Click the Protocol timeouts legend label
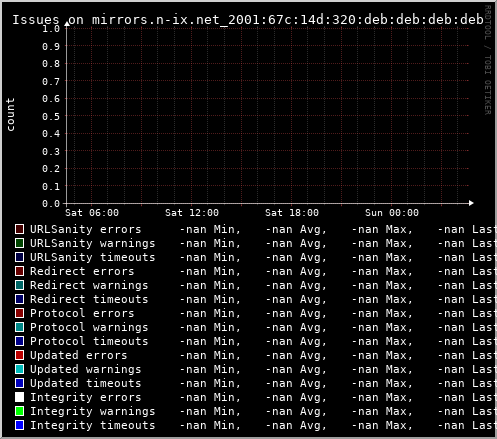Screen dimensions: 497x439 (x=89, y=341)
